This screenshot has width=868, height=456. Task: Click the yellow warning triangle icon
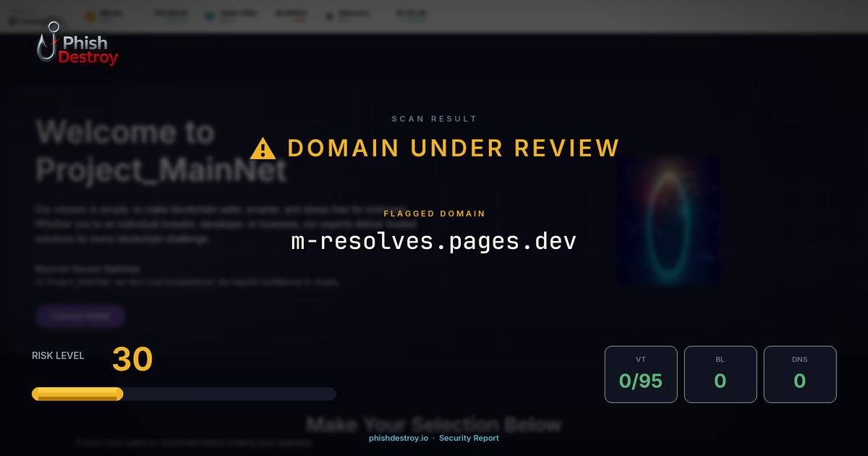(262, 148)
